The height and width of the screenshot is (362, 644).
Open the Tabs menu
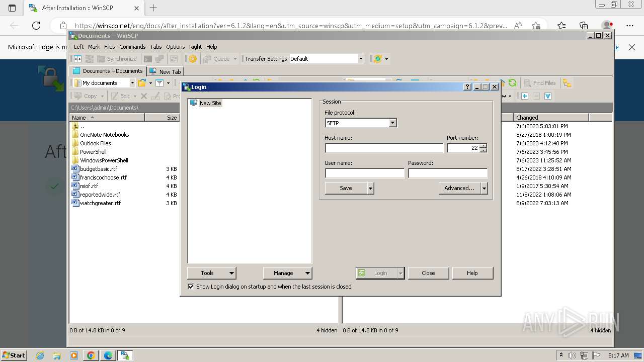156,47
